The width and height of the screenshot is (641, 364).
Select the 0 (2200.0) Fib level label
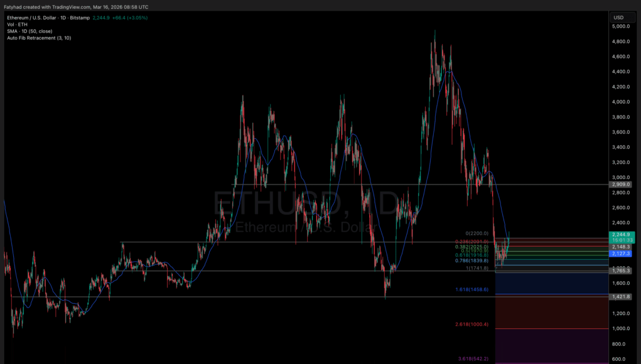tap(476, 233)
